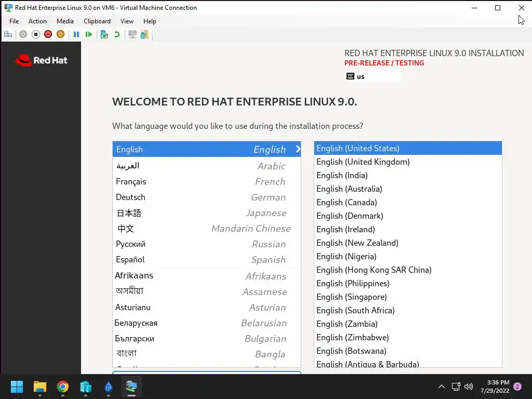Choose English (United Kingdom) locale

coord(408,162)
